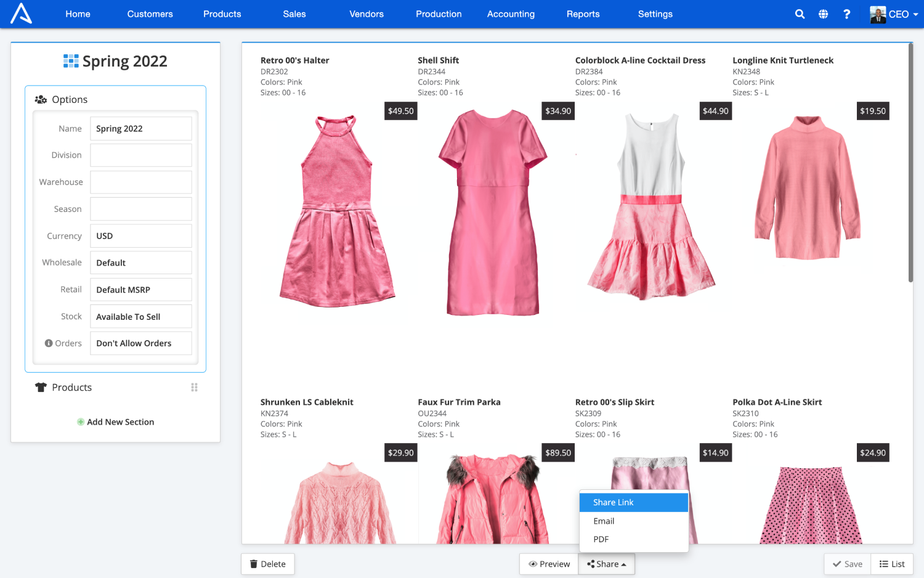Viewport: 924px width, 578px height.
Task: Open the Accounting menu
Action: pyautogui.click(x=511, y=14)
